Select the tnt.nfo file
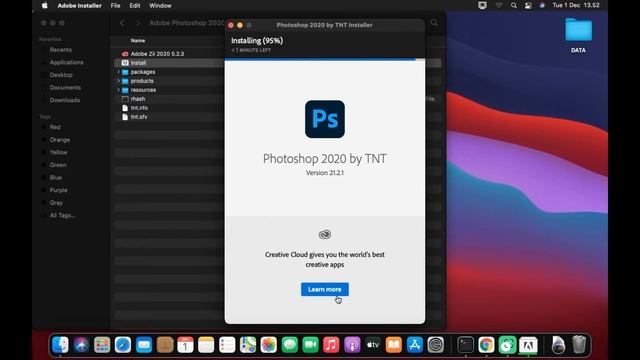640x360 pixels. pos(139,108)
